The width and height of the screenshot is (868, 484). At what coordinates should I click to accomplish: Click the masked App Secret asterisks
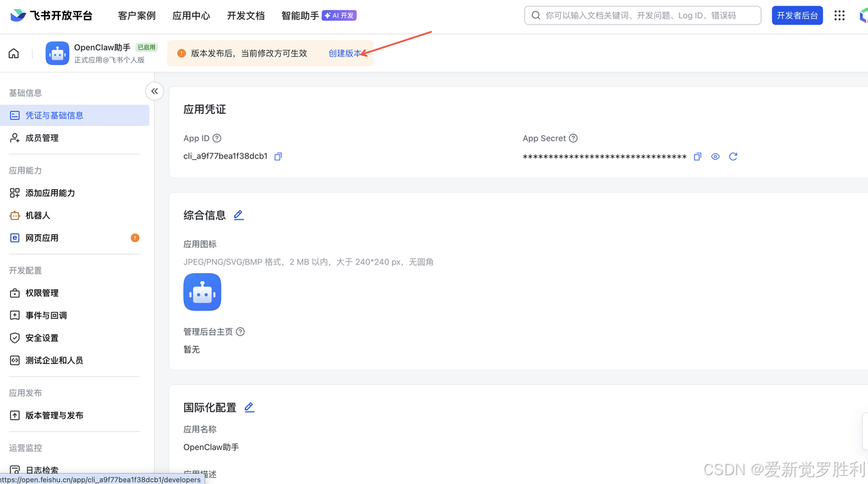click(605, 157)
